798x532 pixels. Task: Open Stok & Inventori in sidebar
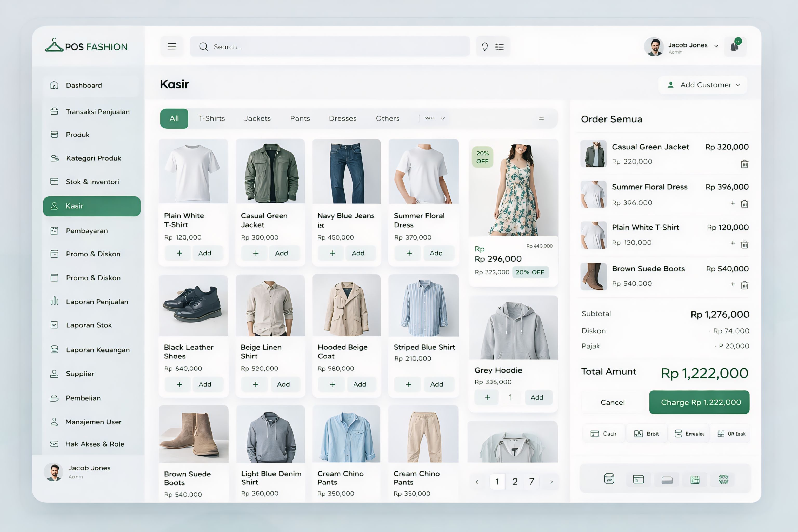click(x=92, y=182)
